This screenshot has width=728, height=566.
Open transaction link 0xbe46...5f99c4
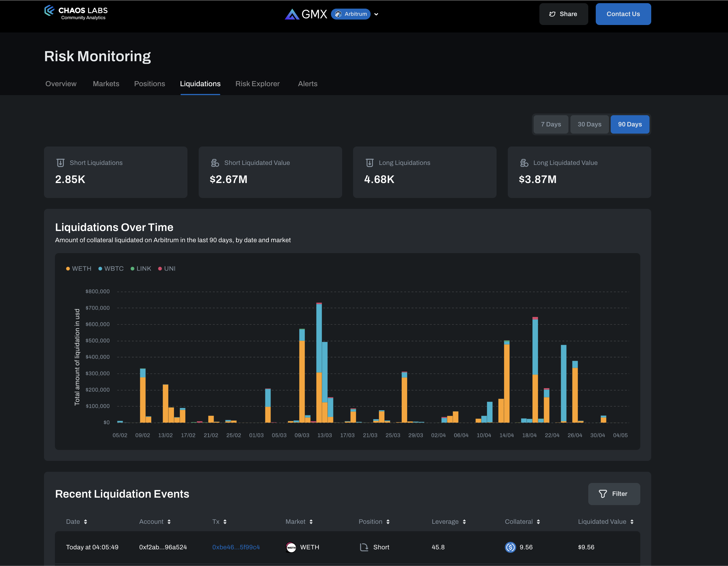coord(236,547)
